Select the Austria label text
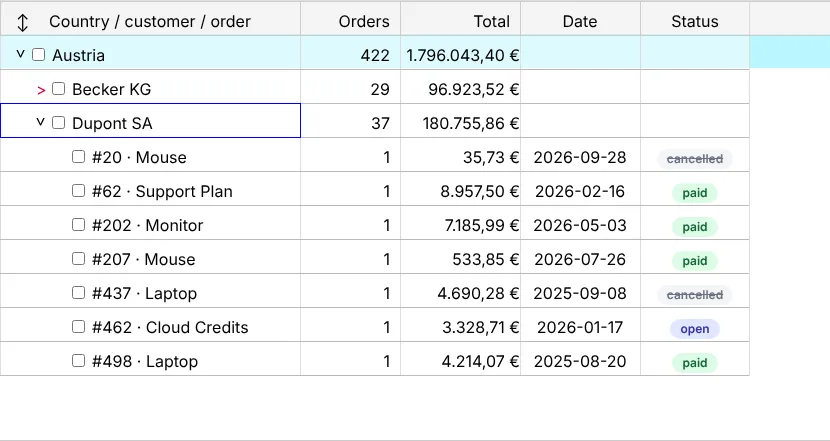830x441 pixels. tap(78, 55)
